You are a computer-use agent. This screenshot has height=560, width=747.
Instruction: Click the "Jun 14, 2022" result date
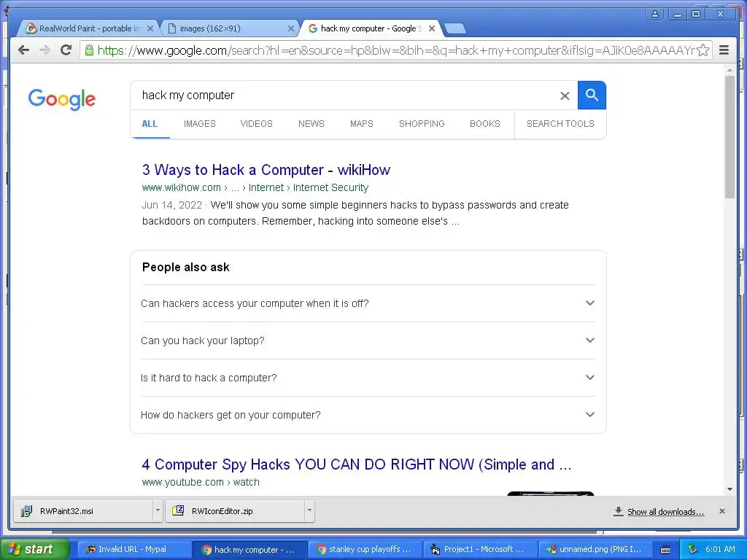(172, 205)
